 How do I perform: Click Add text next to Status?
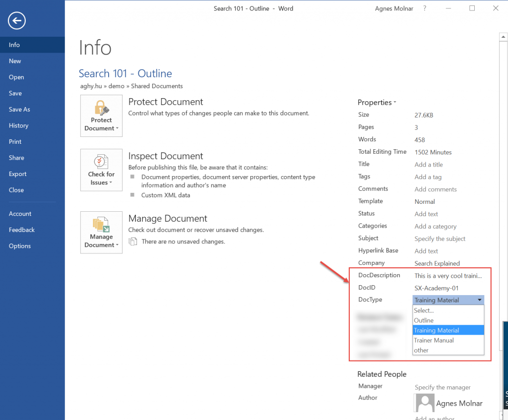[426, 214]
